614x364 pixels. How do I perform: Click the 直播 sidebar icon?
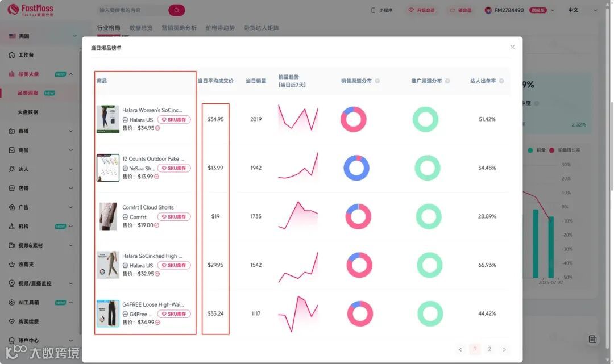tap(12, 131)
